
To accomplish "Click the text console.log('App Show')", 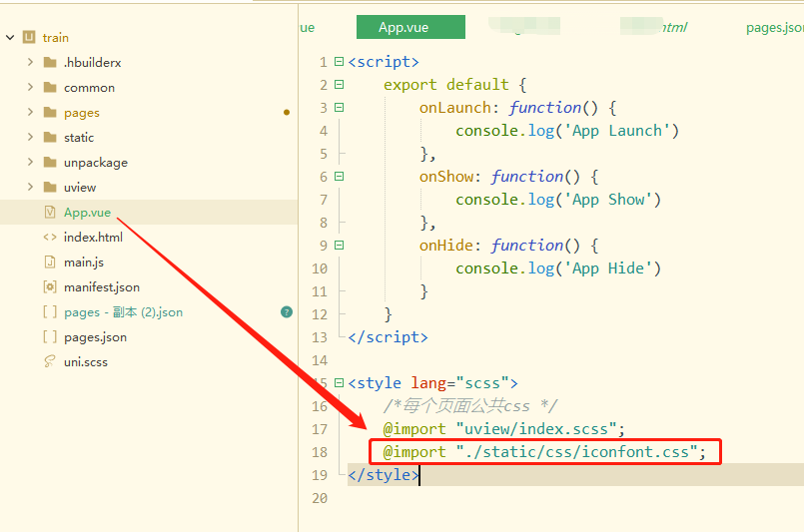I will click(x=558, y=200).
